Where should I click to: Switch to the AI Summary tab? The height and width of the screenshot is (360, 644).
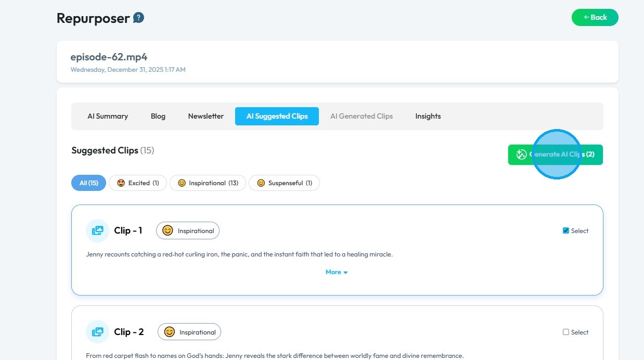coord(108,116)
